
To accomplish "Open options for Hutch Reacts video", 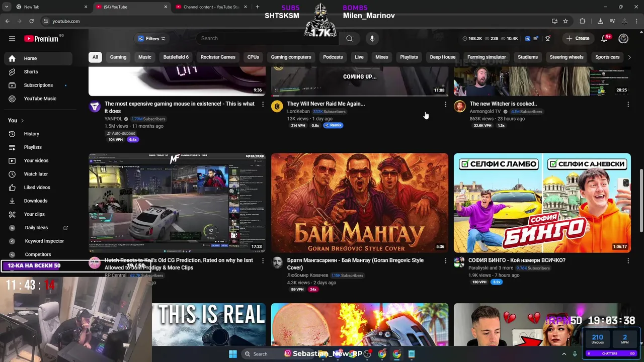I will (263, 260).
